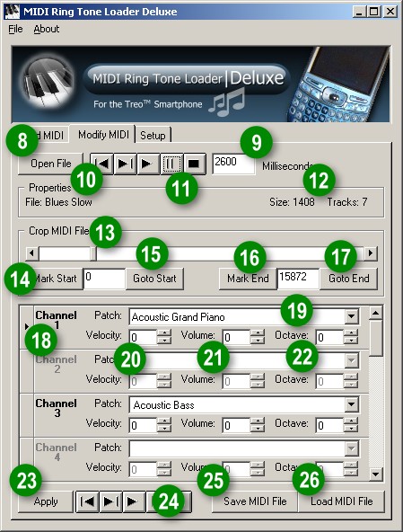The height and width of the screenshot is (532, 403).
Task: Increase Channel 3 Octave with up spinner
Action: click(x=351, y=421)
